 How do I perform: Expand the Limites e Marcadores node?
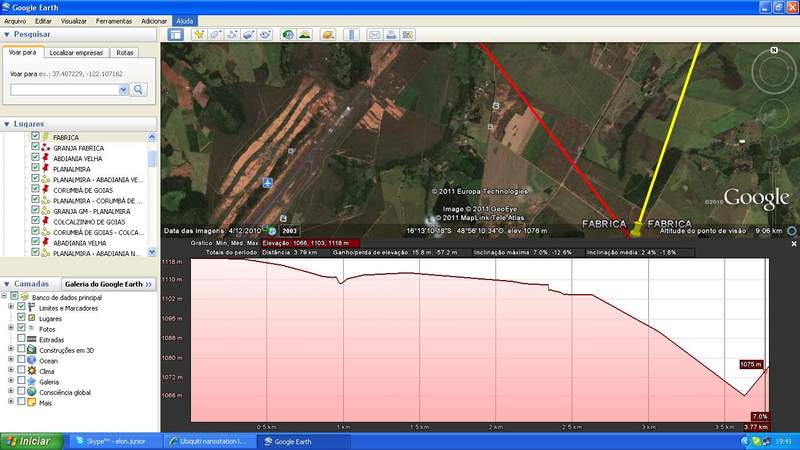click(11, 307)
